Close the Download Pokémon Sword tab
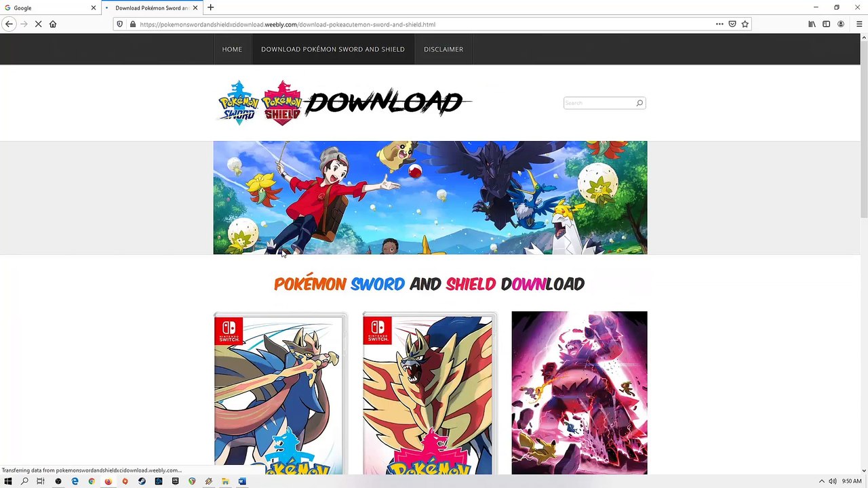 [195, 8]
